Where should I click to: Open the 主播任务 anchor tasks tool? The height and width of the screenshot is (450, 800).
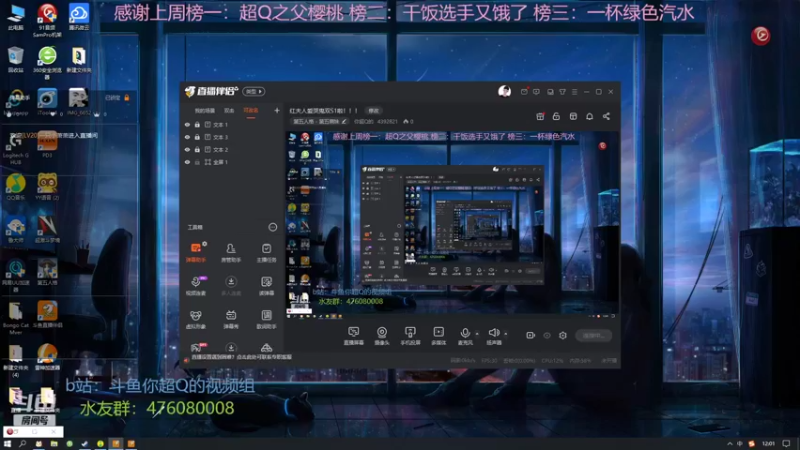pyautogui.click(x=266, y=253)
